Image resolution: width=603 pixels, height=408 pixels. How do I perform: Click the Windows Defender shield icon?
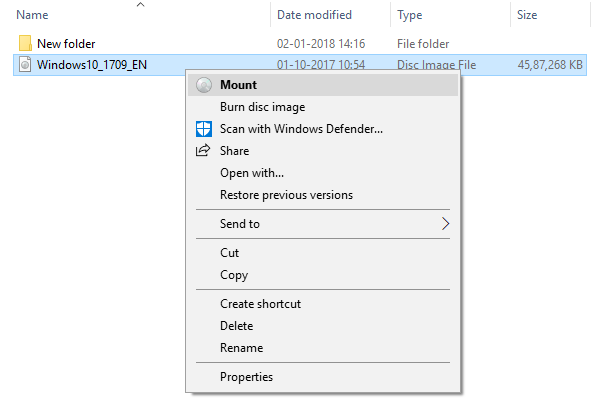(x=204, y=129)
